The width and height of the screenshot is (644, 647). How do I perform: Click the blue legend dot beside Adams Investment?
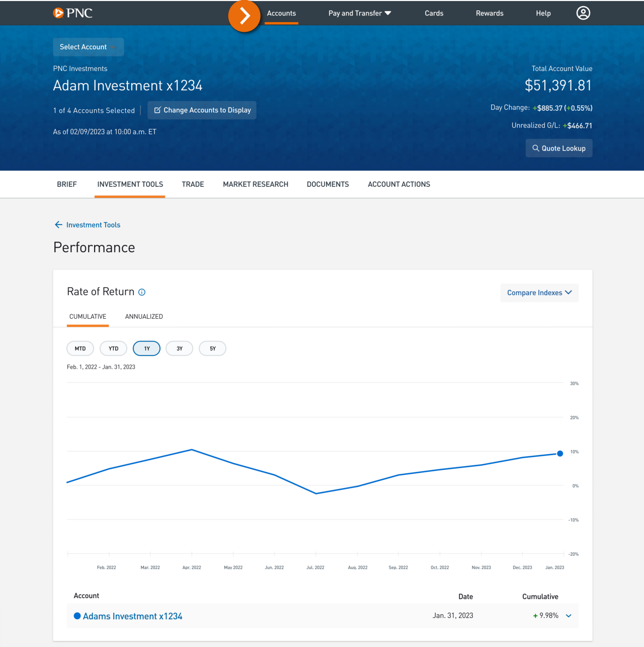coord(77,616)
